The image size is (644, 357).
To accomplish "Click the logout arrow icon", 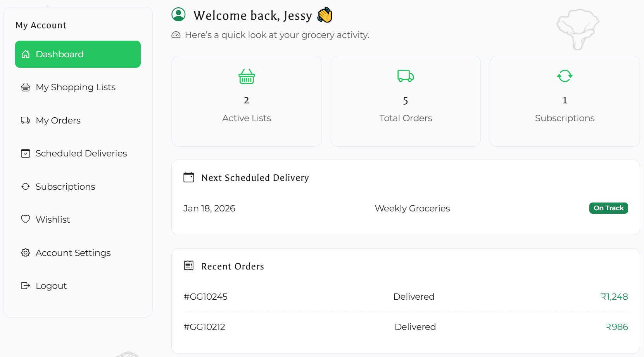I will point(26,285).
